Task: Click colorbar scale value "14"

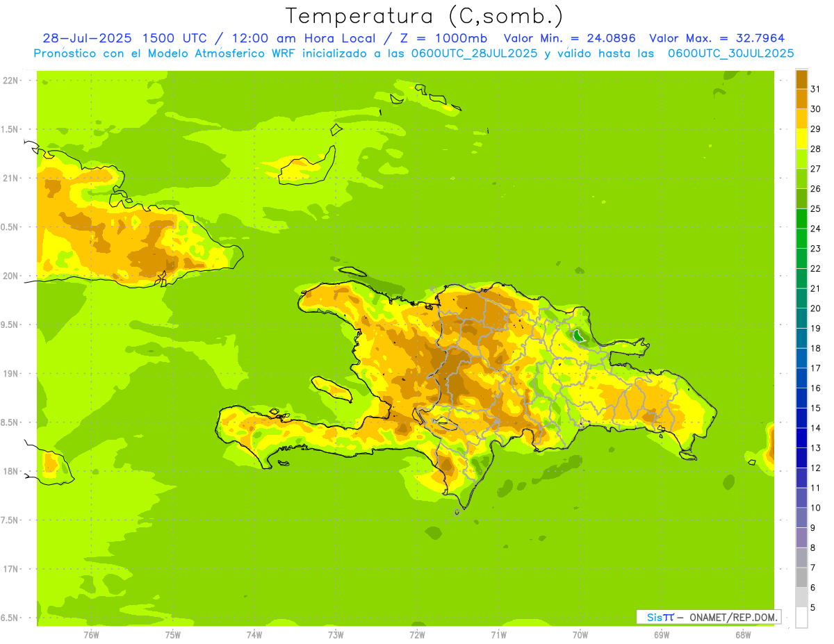Action: point(815,428)
